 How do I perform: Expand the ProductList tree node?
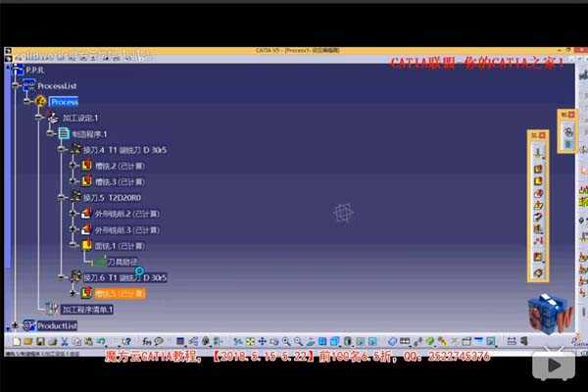tap(15, 325)
